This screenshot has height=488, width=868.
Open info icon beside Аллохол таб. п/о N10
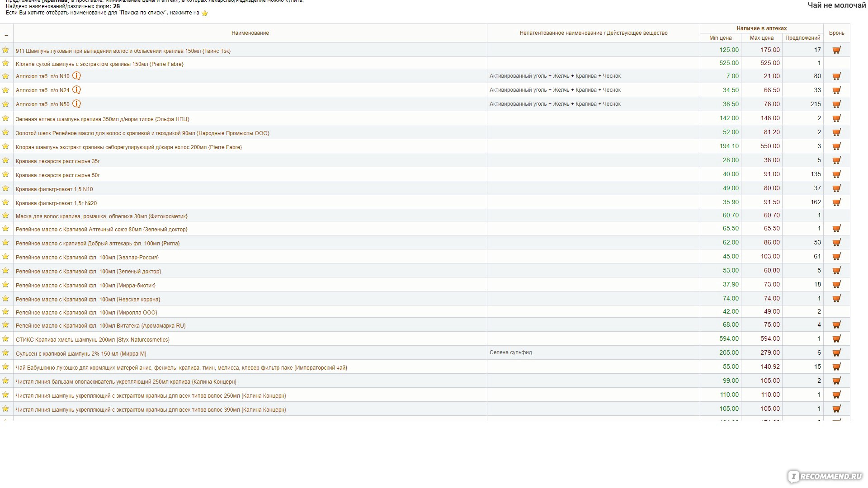77,76
